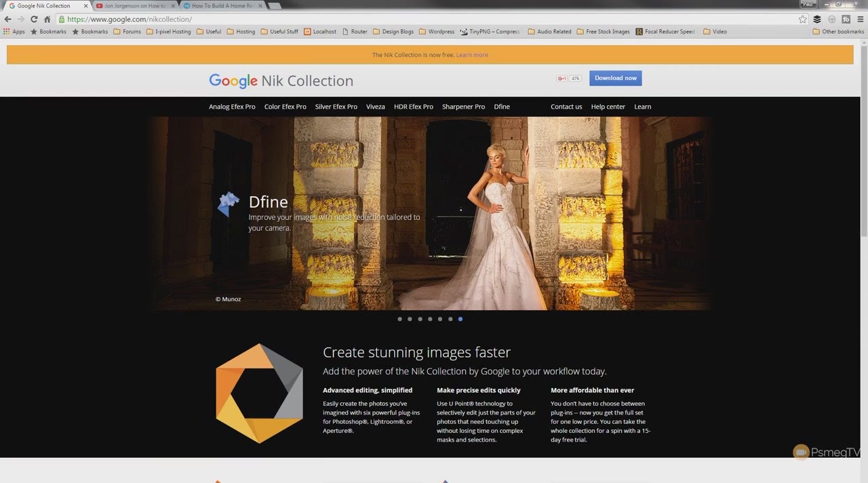Click the orange hexagon Nik aperture logo

(x=259, y=393)
